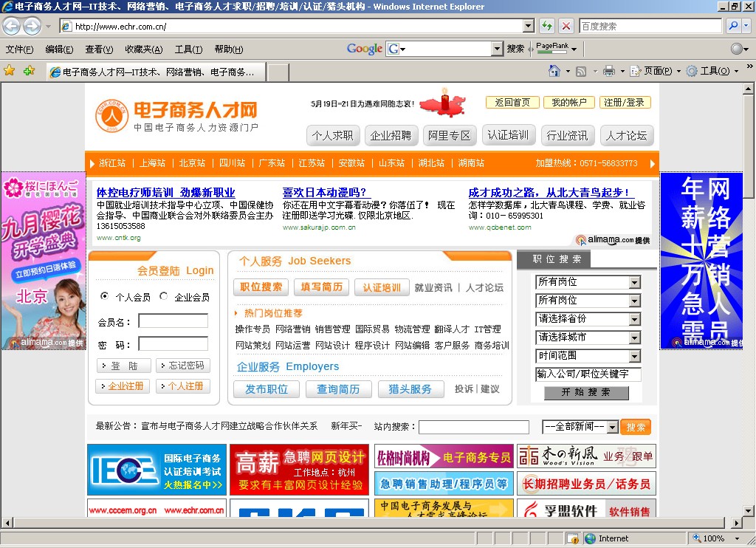
Task: Click the 企业招聘 navigation tab
Action: click(391, 136)
